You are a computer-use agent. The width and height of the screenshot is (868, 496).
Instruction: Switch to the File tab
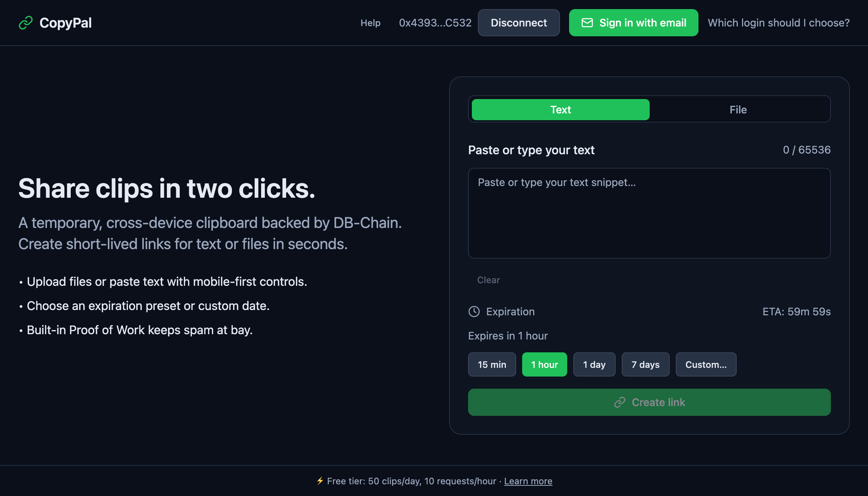coord(738,109)
